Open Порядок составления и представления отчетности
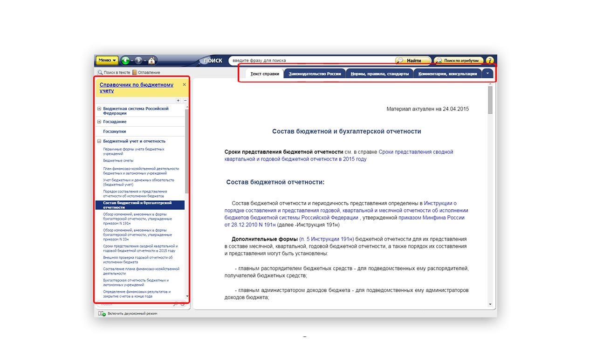The height and width of the screenshot is (364, 590). point(135,194)
